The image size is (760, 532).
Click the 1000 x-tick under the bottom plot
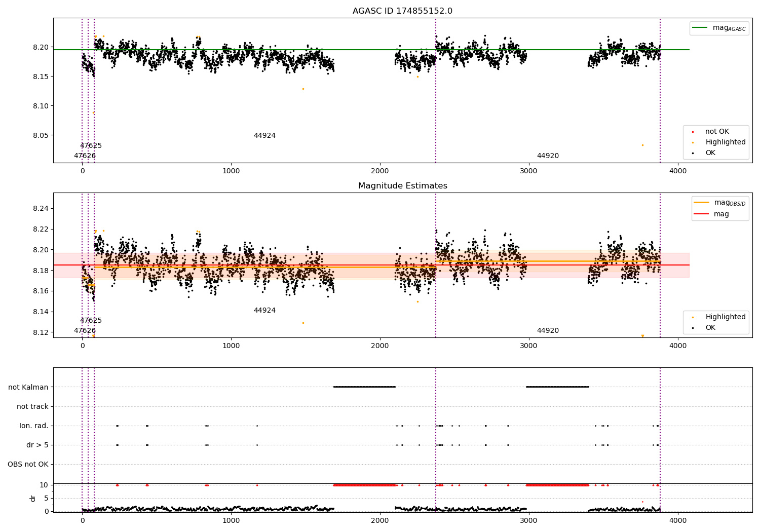click(x=231, y=521)
